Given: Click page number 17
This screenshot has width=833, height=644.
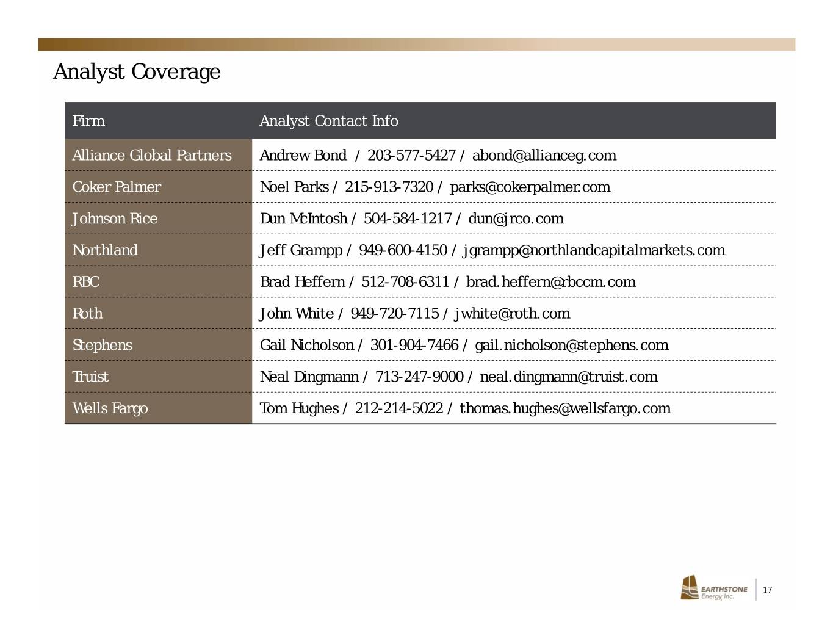Looking at the screenshot, I should point(768,590).
